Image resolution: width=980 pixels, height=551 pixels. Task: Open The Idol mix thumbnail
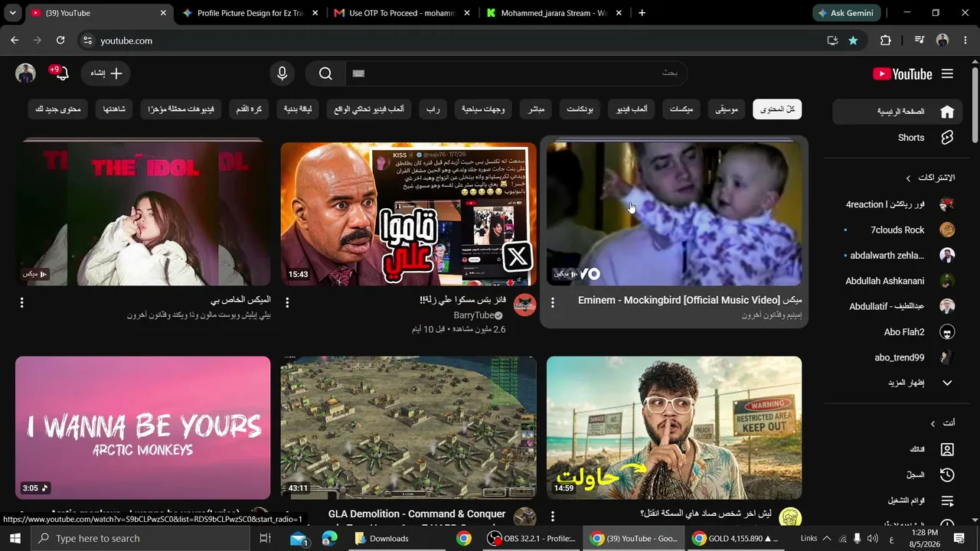143,214
